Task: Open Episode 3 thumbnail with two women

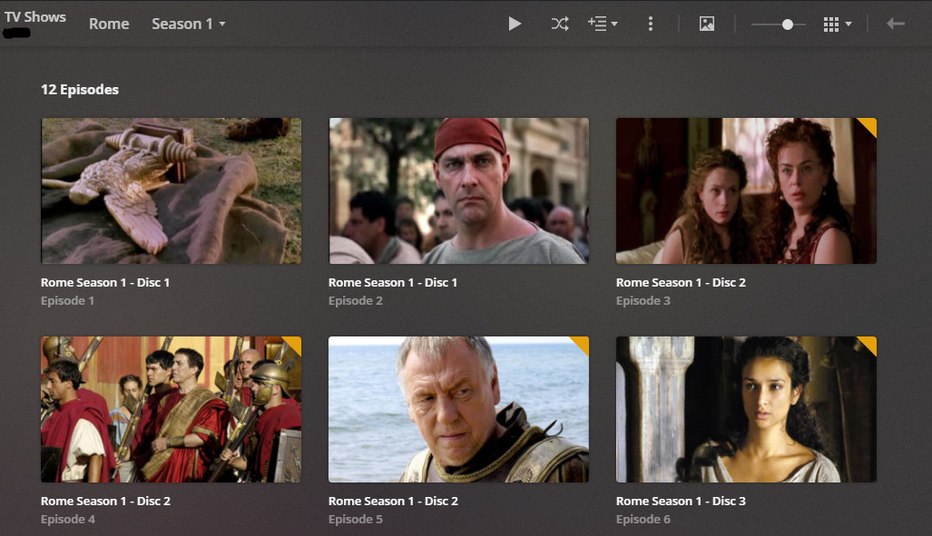Action: tap(746, 191)
